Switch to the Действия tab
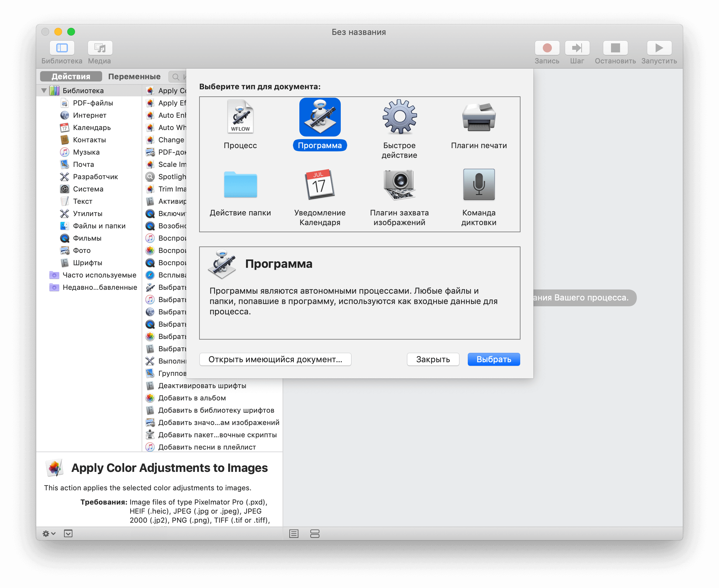719x588 pixels. [x=71, y=77]
